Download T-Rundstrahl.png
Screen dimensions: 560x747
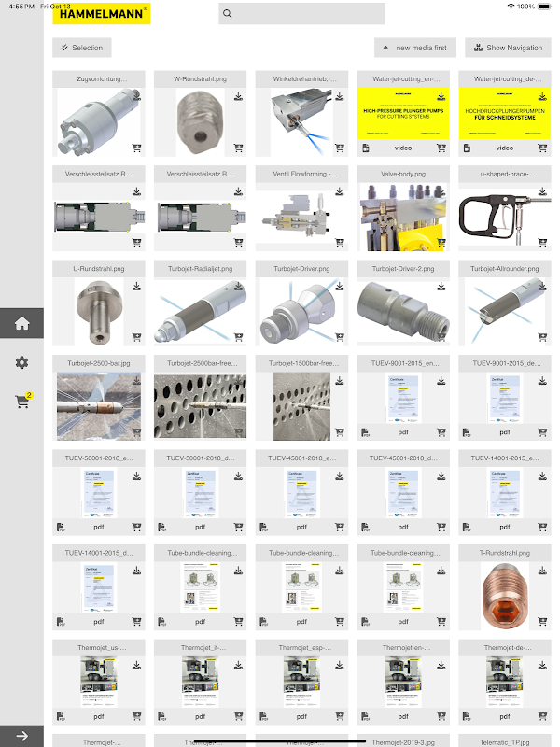pyautogui.click(x=542, y=571)
